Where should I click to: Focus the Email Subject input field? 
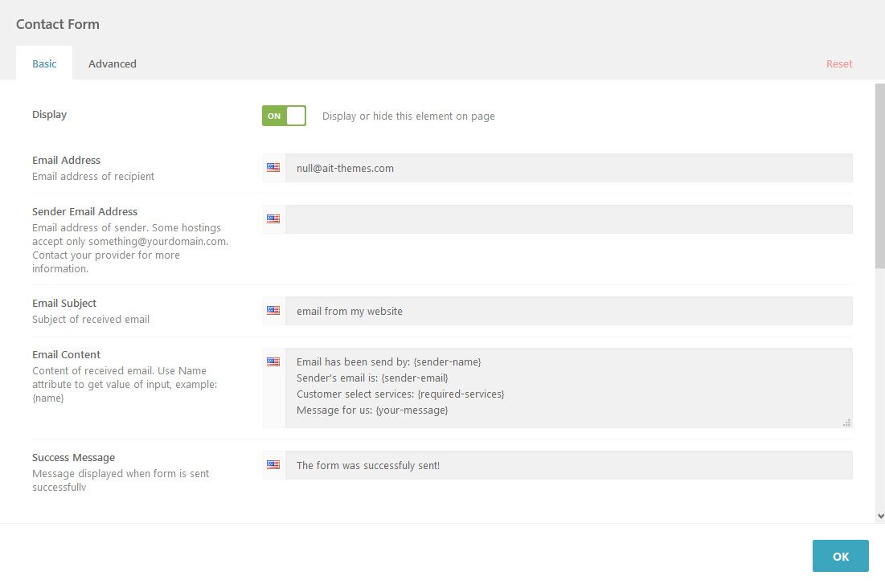pyautogui.click(x=569, y=311)
